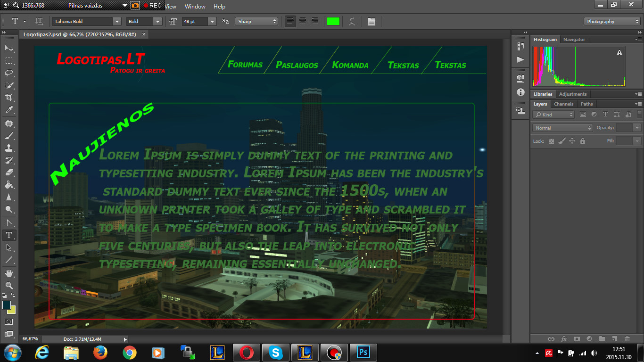Select the Zoom tool

pyautogui.click(x=9, y=285)
